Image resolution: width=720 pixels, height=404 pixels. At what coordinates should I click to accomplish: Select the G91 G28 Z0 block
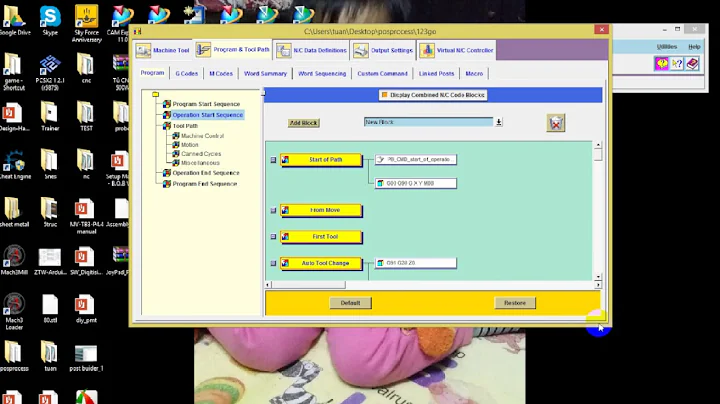click(416, 263)
